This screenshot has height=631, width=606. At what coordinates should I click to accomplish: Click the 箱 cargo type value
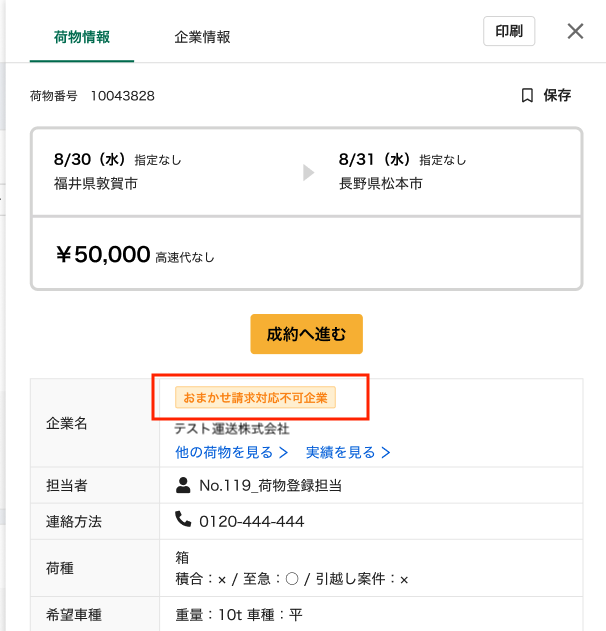[182, 557]
